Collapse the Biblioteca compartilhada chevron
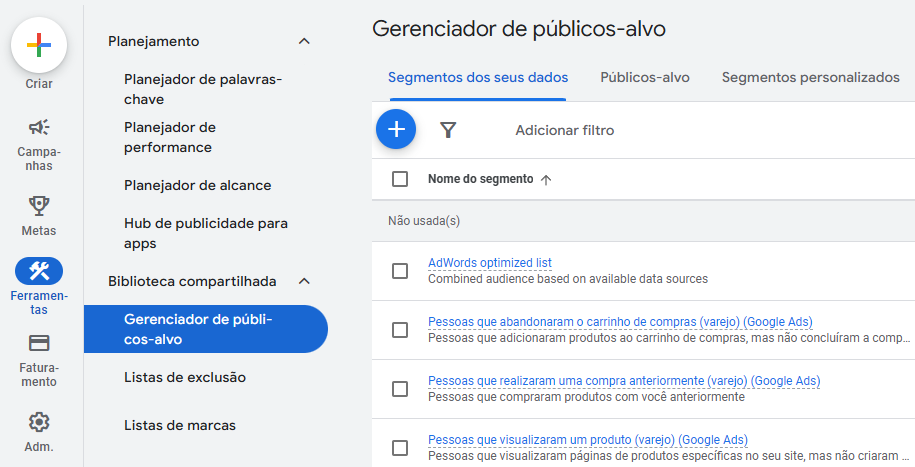 [x=304, y=281]
